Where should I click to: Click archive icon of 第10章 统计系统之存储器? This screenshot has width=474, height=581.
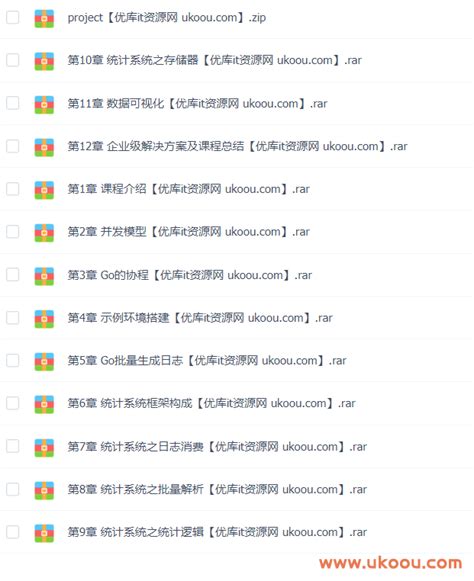click(44, 61)
